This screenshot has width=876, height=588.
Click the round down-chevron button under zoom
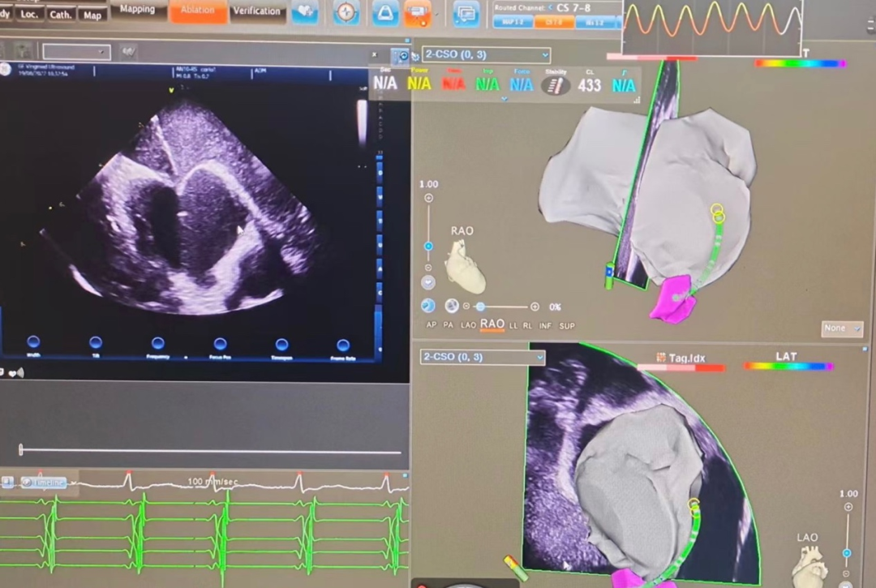coord(428,282)
